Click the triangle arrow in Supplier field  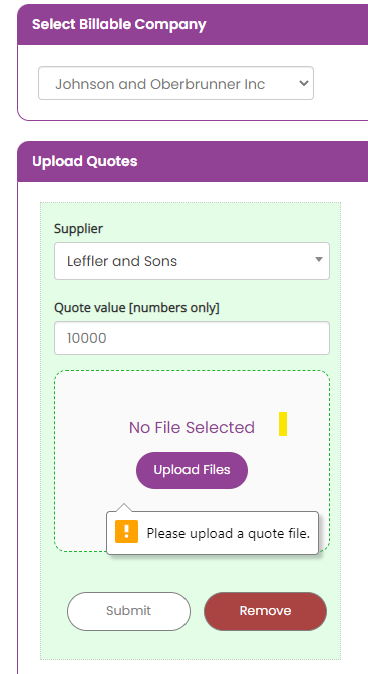tap(319, 259)
